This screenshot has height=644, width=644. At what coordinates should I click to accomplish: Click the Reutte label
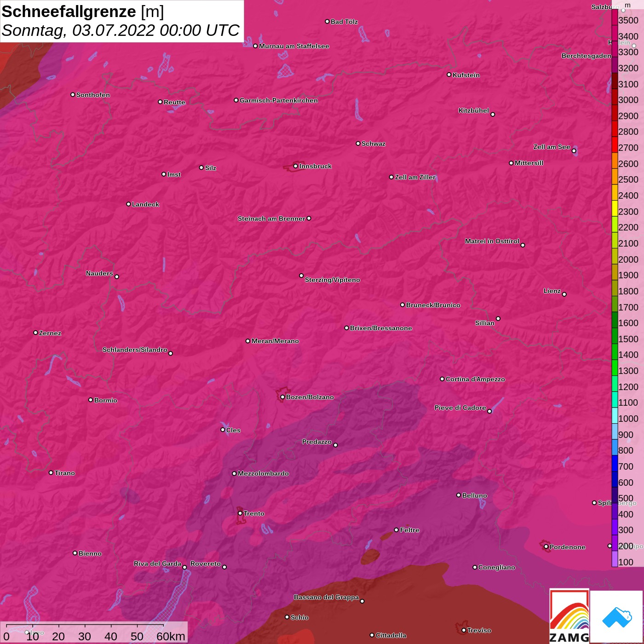pos(174,102)
